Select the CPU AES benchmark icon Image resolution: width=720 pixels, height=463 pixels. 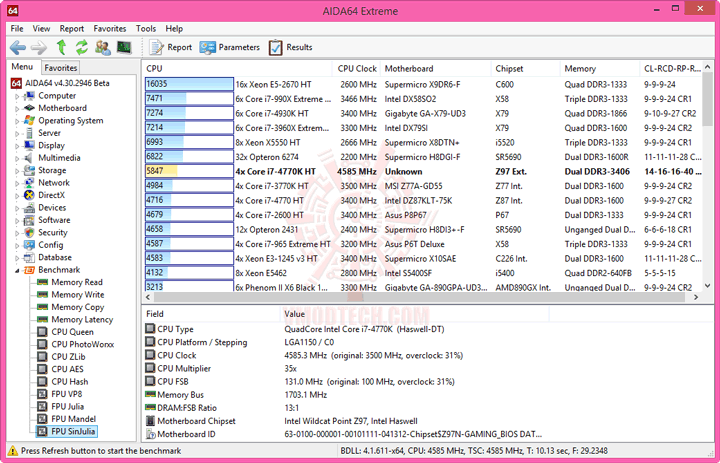[x=42, y=369]
